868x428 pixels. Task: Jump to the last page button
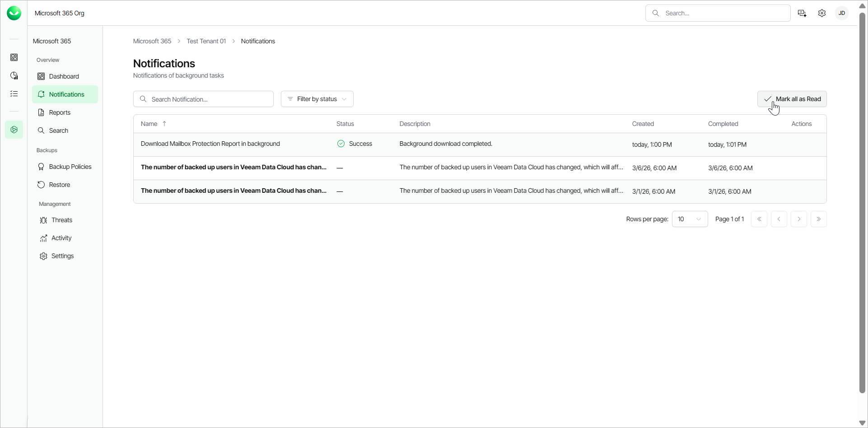818,219
